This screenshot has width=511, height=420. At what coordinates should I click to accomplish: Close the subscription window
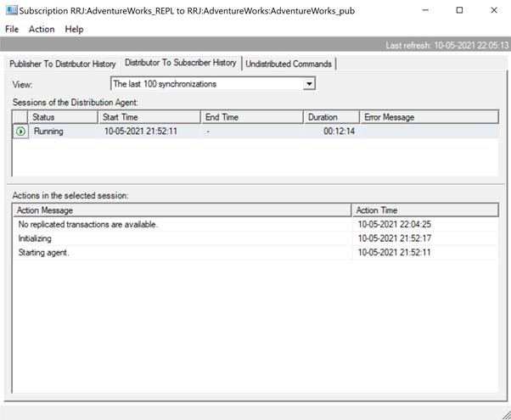coord(494,10)
